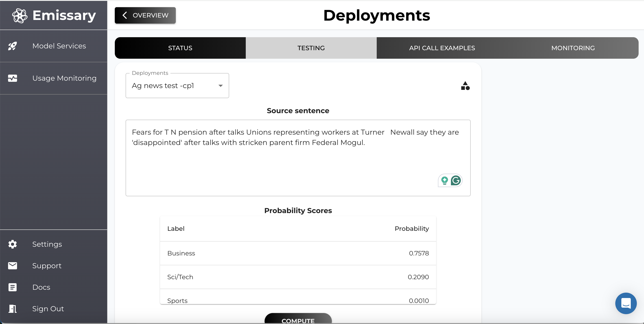Select the Sci/Tech label row

[298, 277]
